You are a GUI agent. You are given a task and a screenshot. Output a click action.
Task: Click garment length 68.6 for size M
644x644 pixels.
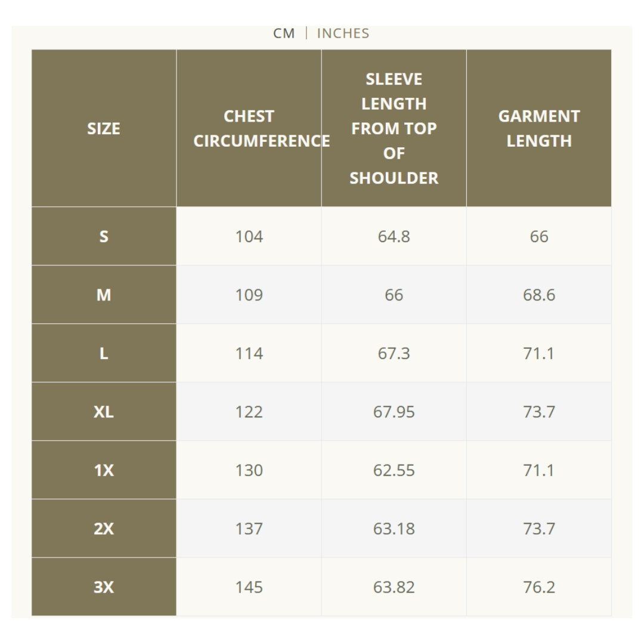[x=539, y=295]
